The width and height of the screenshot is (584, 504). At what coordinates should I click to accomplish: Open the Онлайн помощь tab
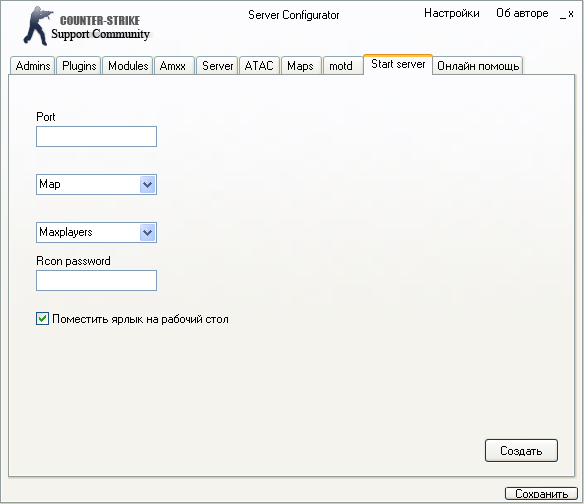click(478, 66)
